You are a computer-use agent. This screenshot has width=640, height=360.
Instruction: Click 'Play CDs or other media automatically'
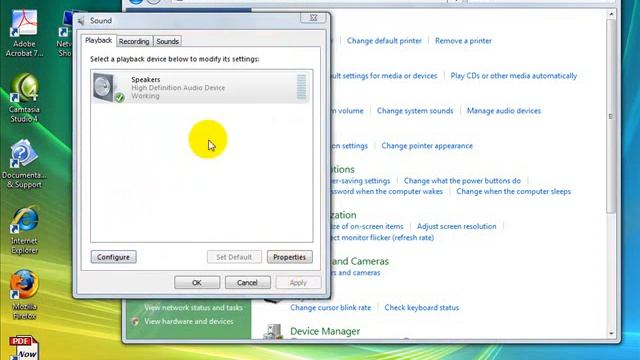[513, 76]
